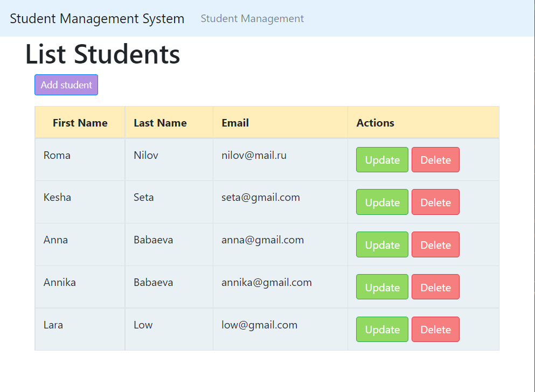Update the entry for Anna Babaeva
The image size is (535, 392).
pyautogui.click(x=381, y=244)
